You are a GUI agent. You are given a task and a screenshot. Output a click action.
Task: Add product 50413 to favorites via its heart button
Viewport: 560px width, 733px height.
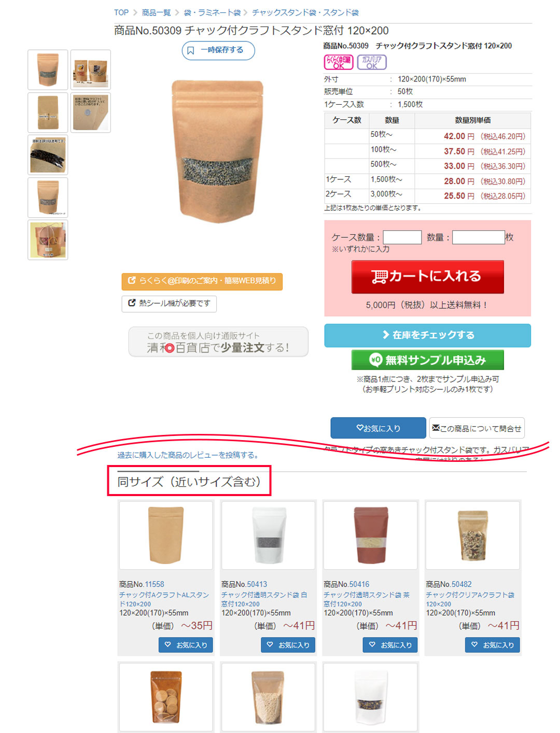288,645
